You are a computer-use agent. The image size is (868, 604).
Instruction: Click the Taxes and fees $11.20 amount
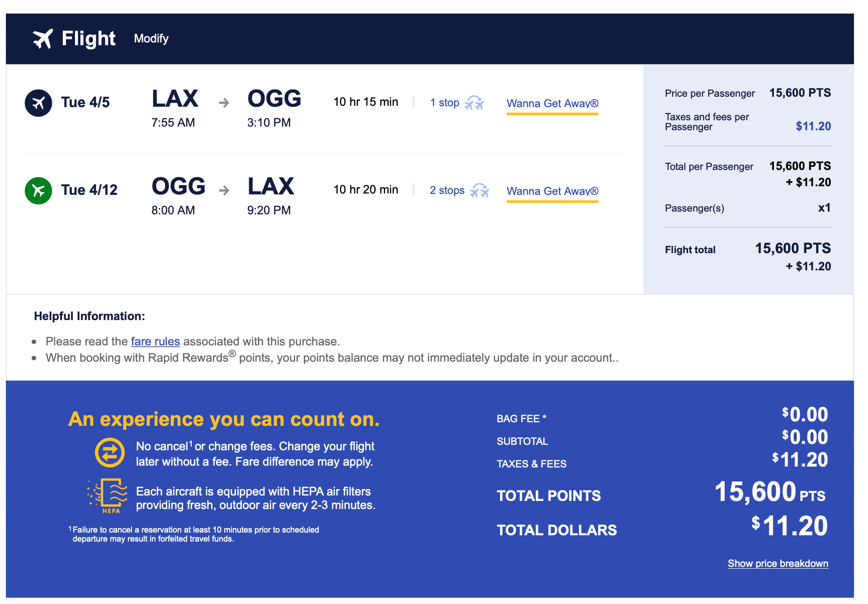coord(813,126)
